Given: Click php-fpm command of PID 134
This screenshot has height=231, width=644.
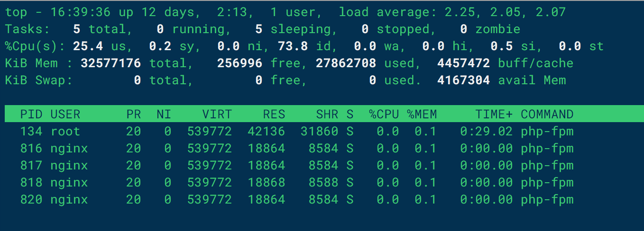Looking at the screenshot, I should pos(547,131).
